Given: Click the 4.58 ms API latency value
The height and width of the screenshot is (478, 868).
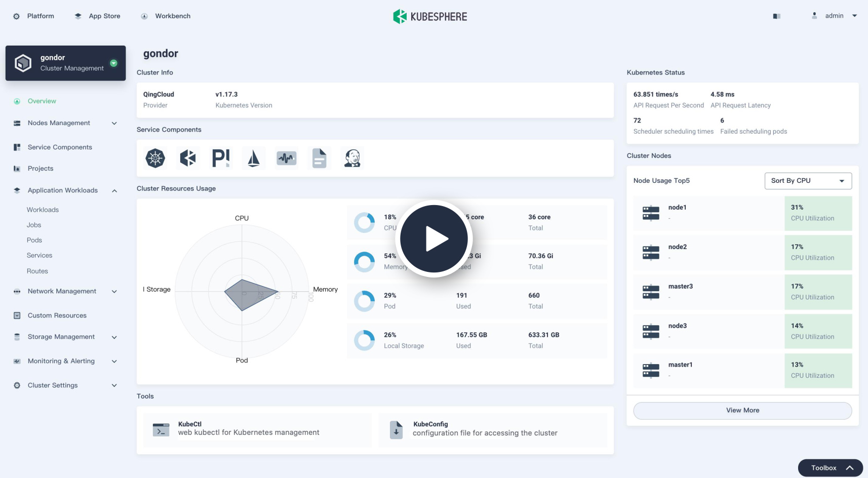Looking at the screenshot, I should point(722,95).
